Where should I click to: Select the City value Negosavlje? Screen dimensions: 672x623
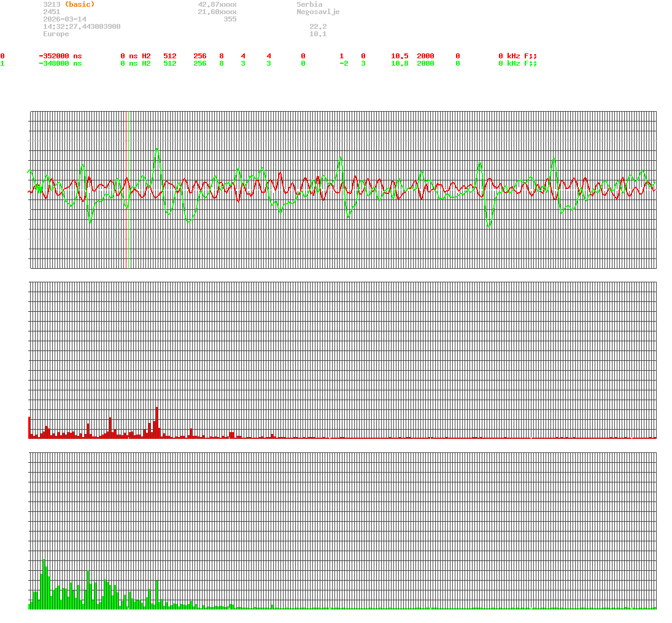pos(317,11)
